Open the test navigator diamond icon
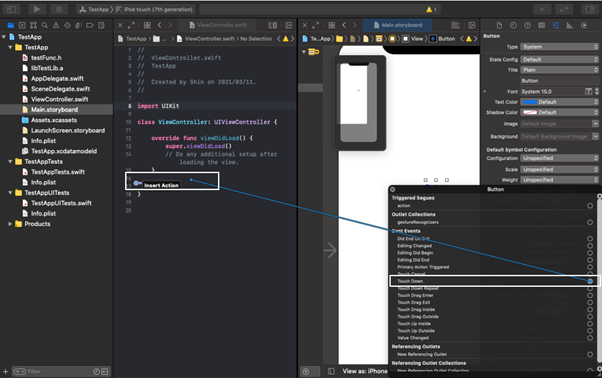The height and width of the screenshot is (378, 602). pos(67,25)
